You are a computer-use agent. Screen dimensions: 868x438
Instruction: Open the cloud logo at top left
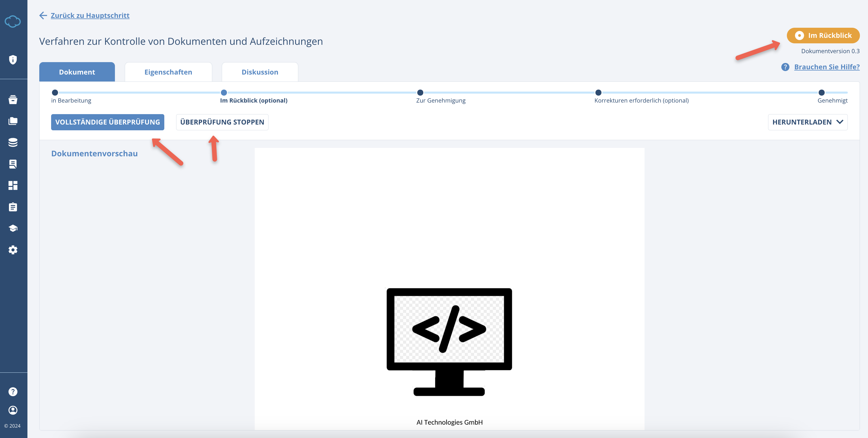[13, 22]
